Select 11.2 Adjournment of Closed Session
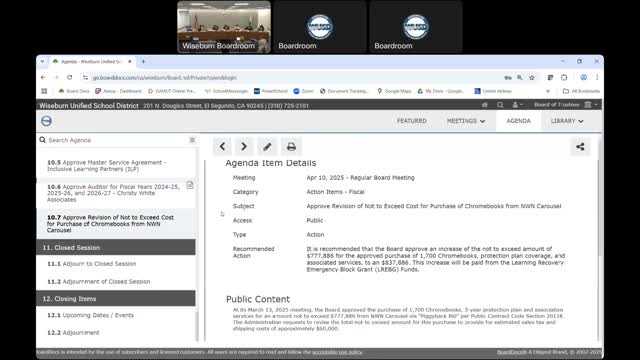The width and height of the screenshot is (640, 360). coord(116,282)
